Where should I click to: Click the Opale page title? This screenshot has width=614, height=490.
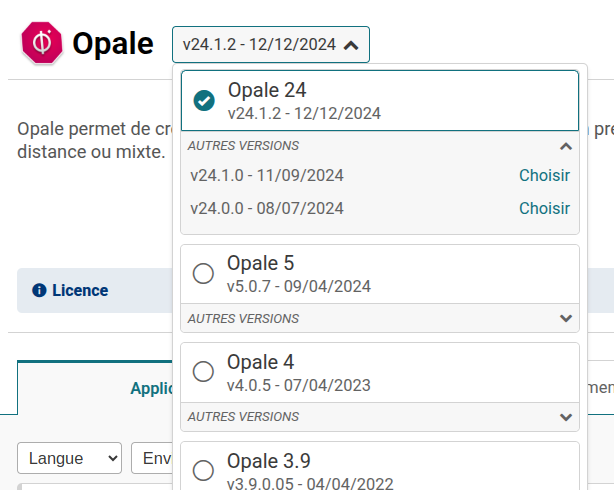coord(113,43)
